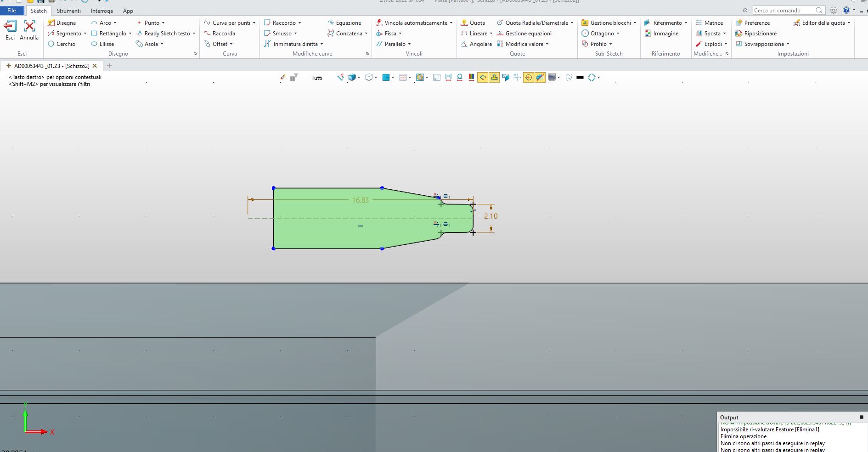Expand the Curva per punti dropdown

point(254,23)
